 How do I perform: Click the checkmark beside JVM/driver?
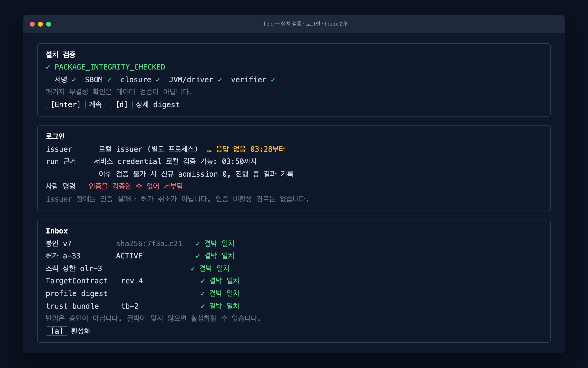click(x=220, y=80)
